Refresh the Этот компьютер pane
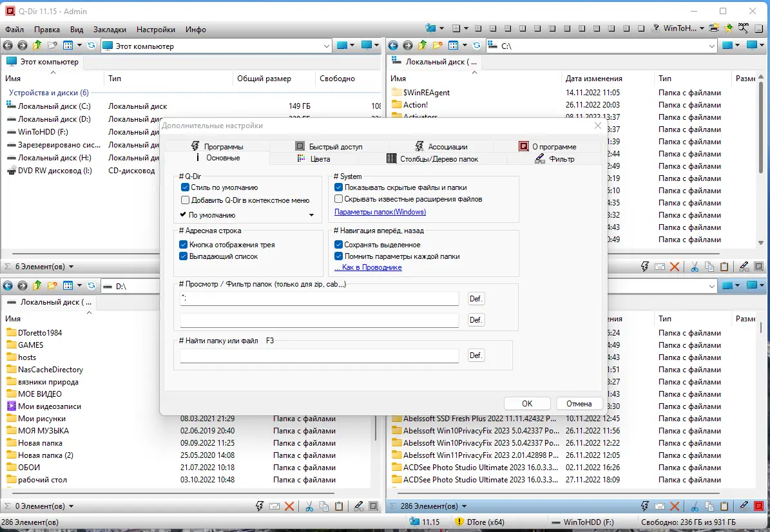Image resolution: width=770 pixels, height=532 pixels. (91, 46)
